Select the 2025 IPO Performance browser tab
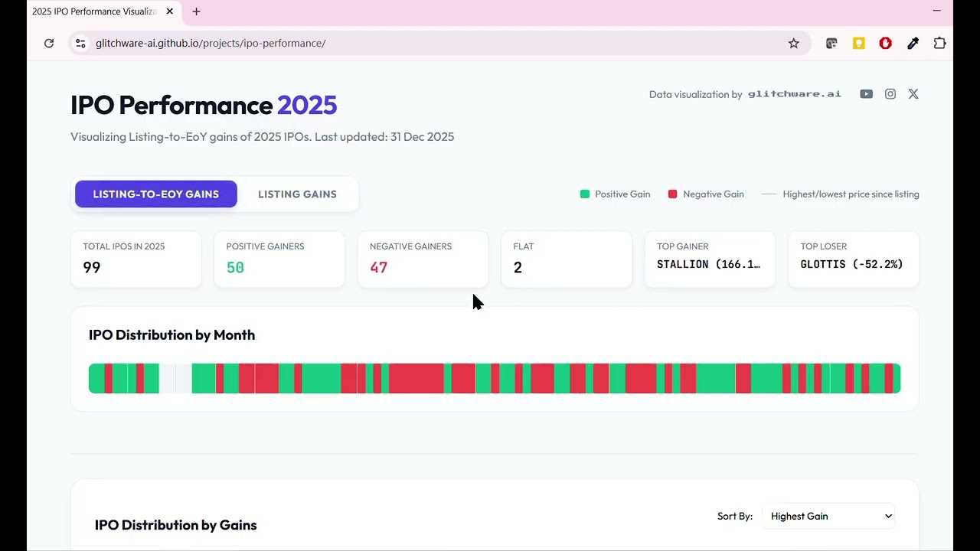This screenshot has width=980, height=551. coord(104,12)
